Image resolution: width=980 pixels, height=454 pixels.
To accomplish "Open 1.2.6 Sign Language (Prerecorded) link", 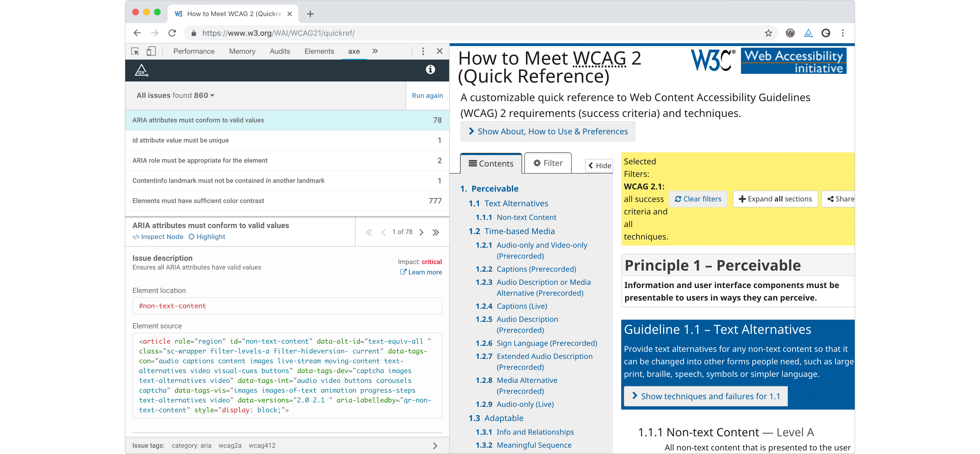I will [x=536, y=344].
